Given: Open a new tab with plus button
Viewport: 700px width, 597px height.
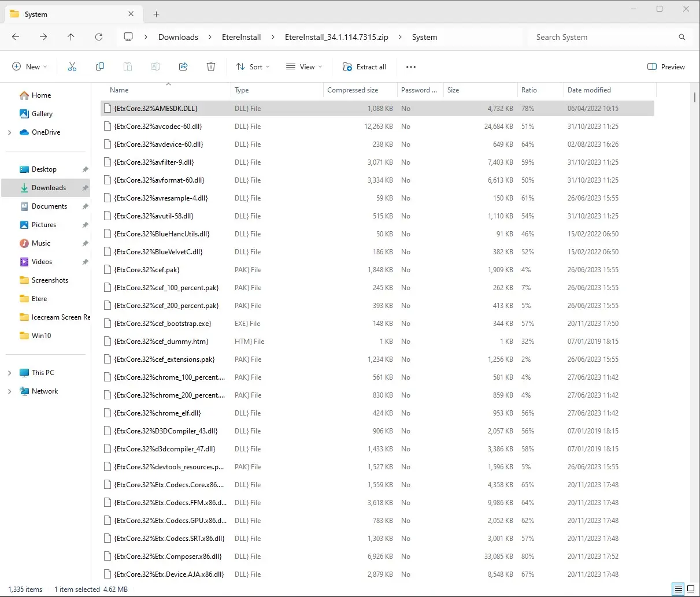Looking at the screenshot, I should pyautogui.click(x=156, y=14).
